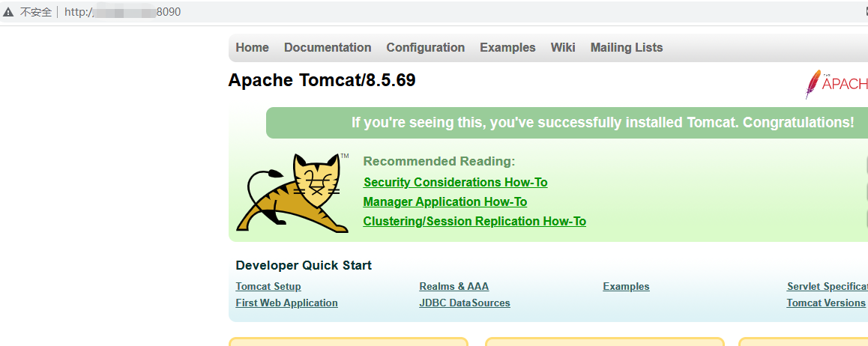This screenshot has width=868, height=346.
Task: Click the 不安全 security label
Action: (x=36, y=12)
